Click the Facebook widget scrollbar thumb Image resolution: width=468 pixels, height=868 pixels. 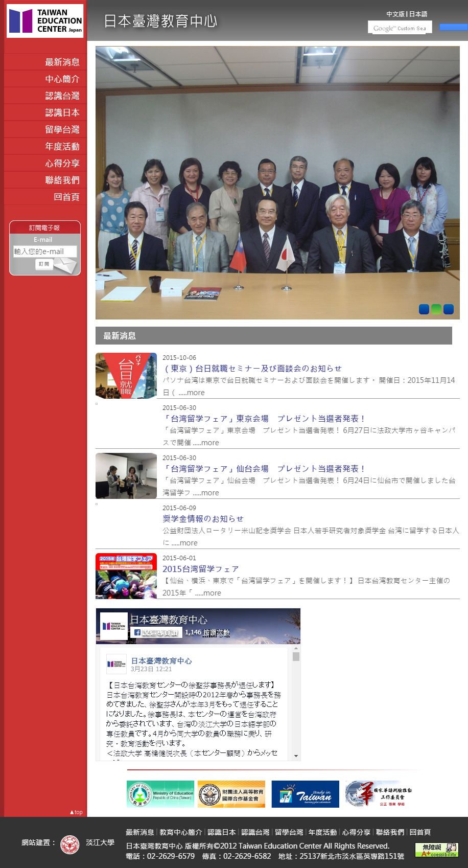click(296, 657)
